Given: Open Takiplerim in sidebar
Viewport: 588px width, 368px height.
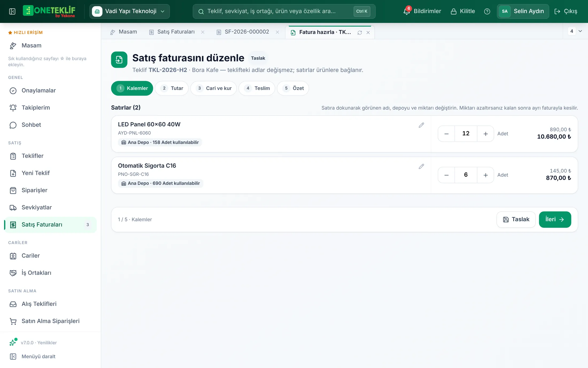Looking at the screenshot, I should [50, 108].
